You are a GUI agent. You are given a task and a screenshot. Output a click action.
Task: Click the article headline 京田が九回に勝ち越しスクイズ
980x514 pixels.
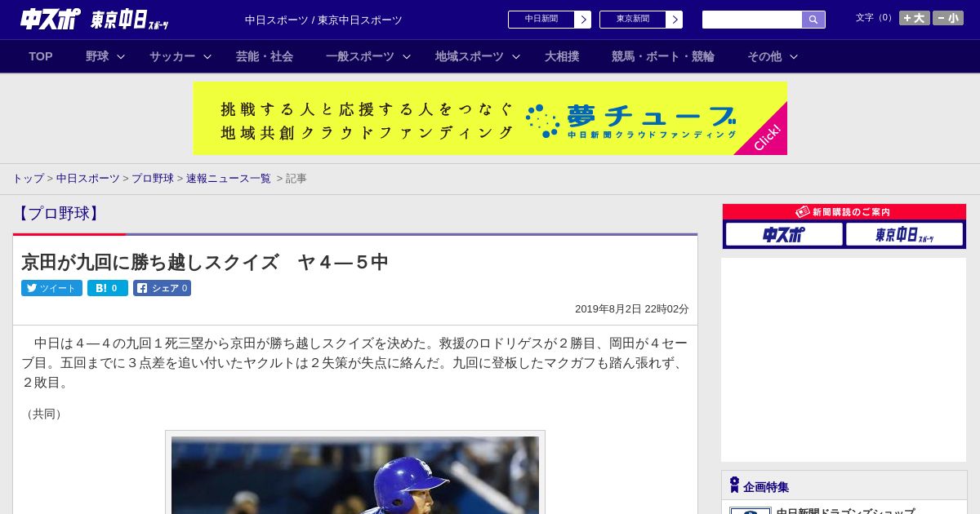[x=204, y=262]
